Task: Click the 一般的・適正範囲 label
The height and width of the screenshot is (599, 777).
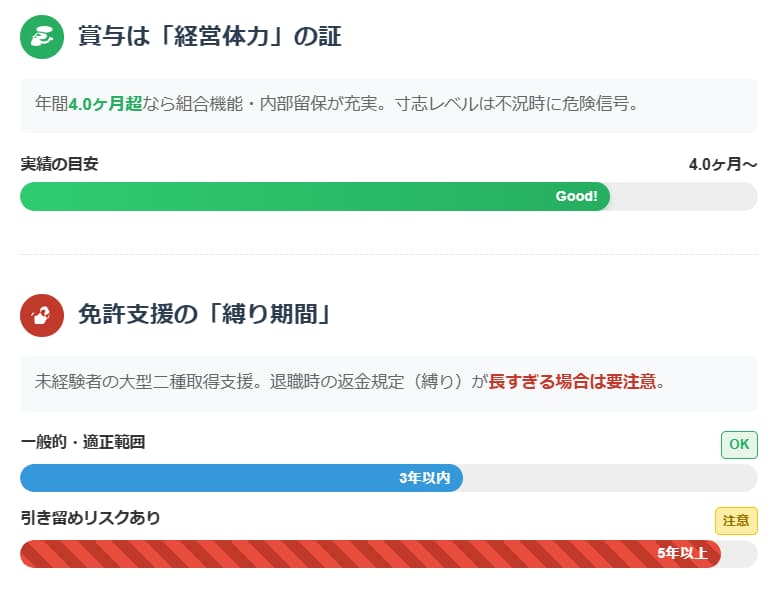Action: (83, 442)
